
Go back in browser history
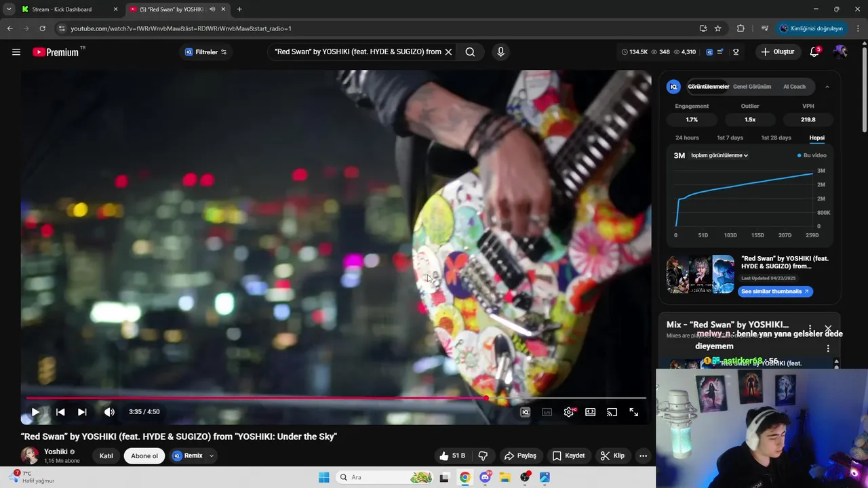click(10, 28)
